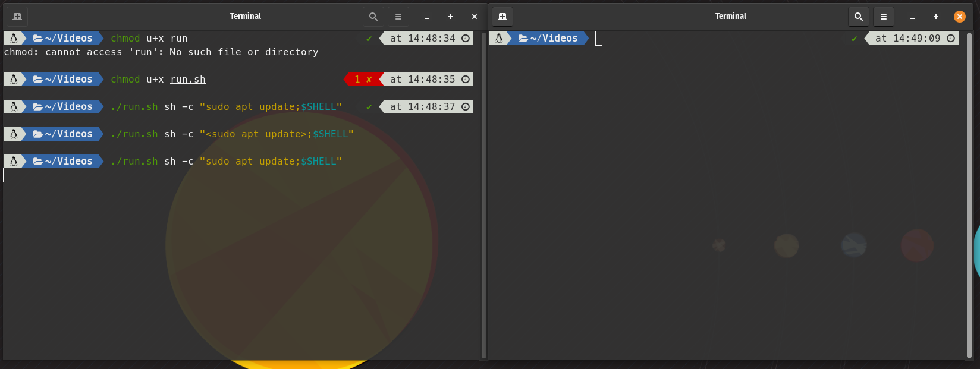
Task: Click green checkmark beside 14:48:34
Action: tap(369, 39)
